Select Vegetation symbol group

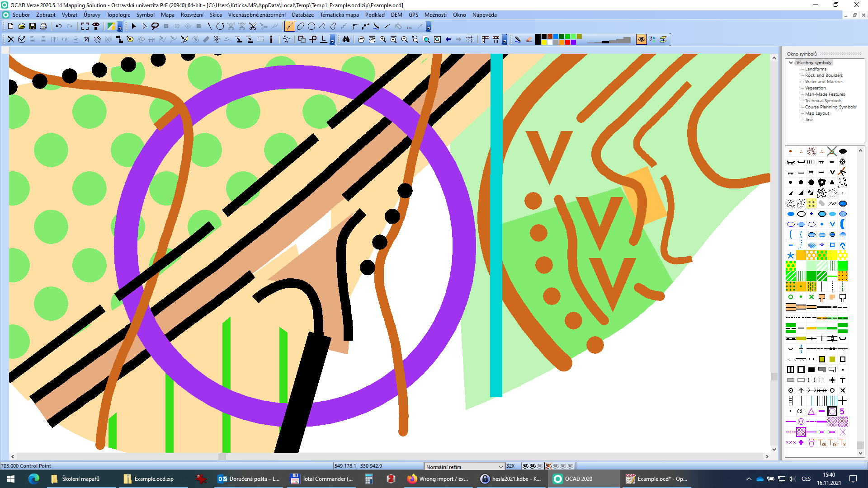click(x=815, y=88)
